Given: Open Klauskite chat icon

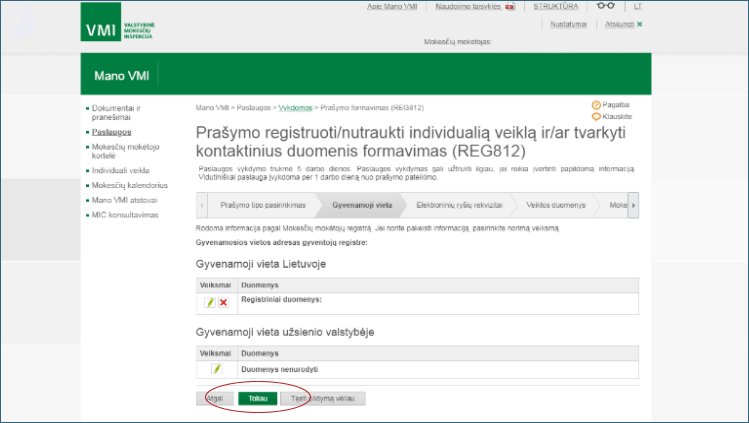Looking at the screenshot, I should 596,116.
